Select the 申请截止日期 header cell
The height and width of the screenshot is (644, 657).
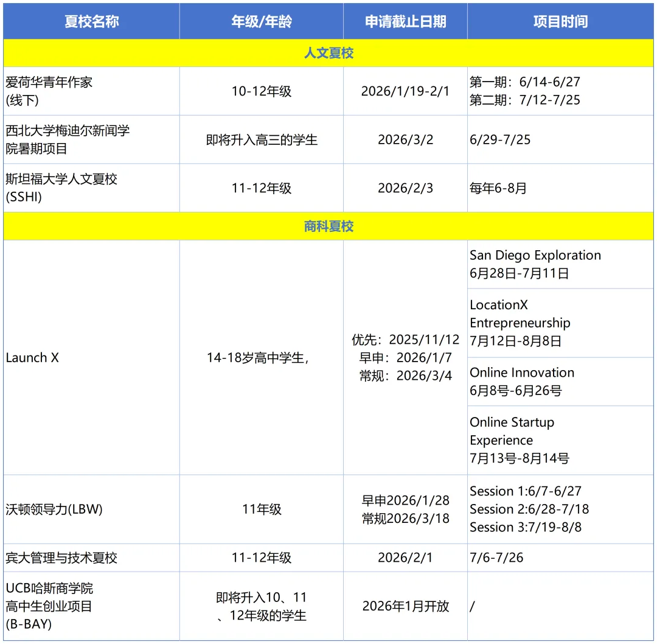(405, 22)
